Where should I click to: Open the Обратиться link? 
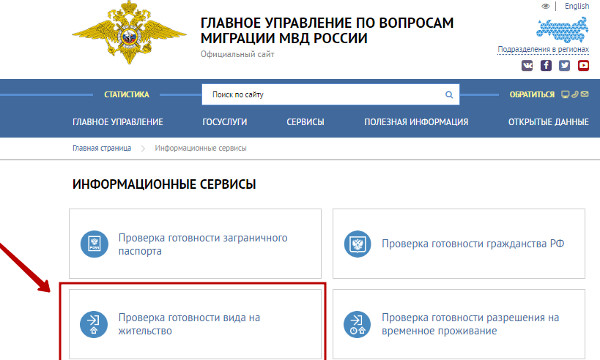[532, 94]
